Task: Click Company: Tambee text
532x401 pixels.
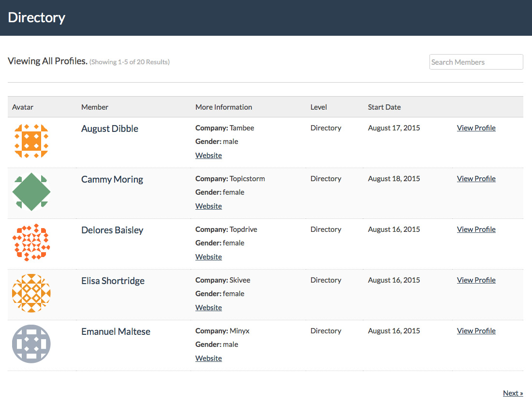Action: click(224, 128)
